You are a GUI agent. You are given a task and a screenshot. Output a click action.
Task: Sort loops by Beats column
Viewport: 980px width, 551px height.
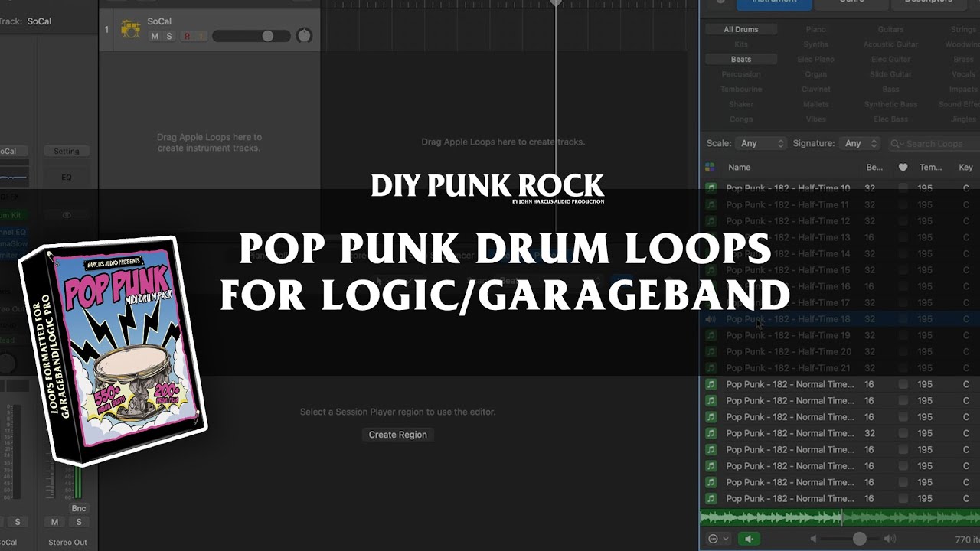874,167
